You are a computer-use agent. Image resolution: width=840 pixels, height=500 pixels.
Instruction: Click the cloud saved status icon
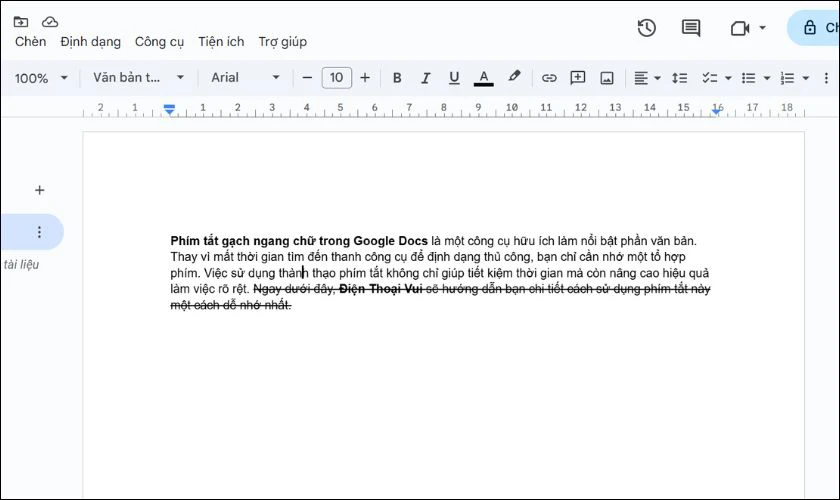tap(50, 22)
